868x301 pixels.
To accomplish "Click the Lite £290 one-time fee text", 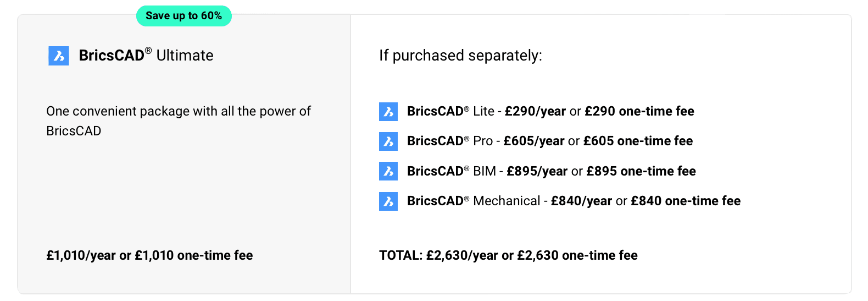I will click(x=639, y=112).
